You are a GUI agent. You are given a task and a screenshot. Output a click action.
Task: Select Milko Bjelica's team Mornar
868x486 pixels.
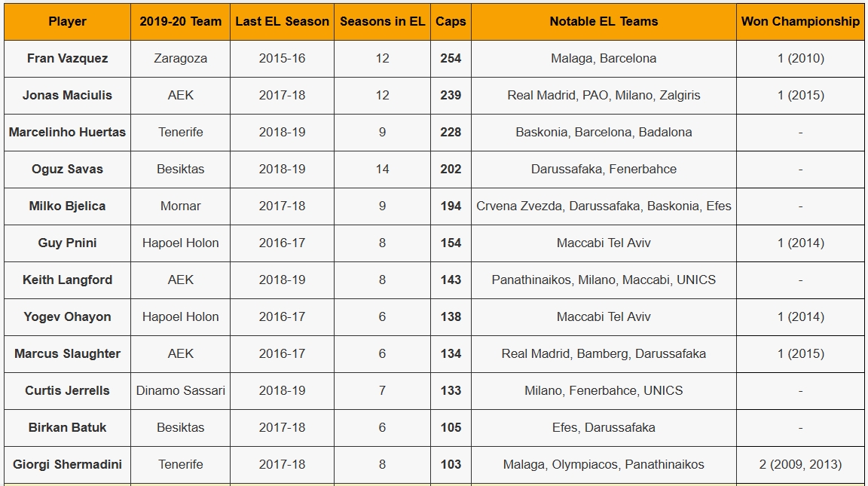coord(181,206)
